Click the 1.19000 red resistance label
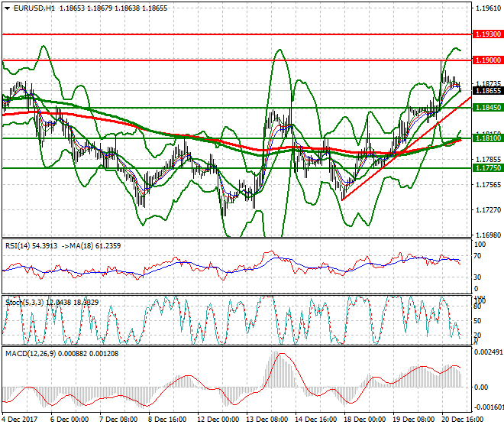 pyautogui.click(x=488, y=60)
